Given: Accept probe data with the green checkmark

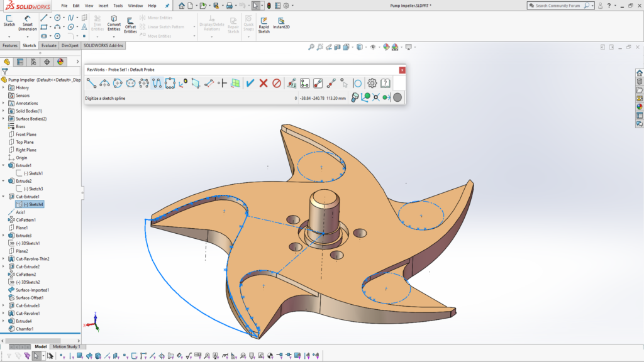Looking at the screenshot, I should [250, 82].
